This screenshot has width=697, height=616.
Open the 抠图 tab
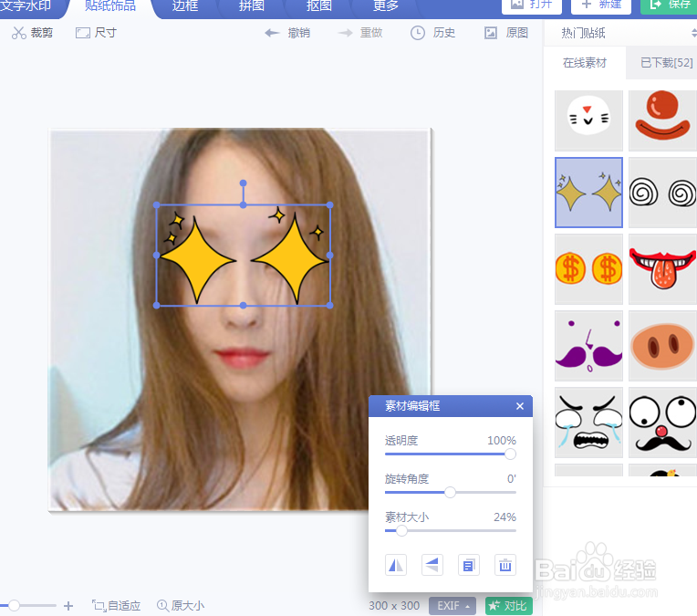318,5
